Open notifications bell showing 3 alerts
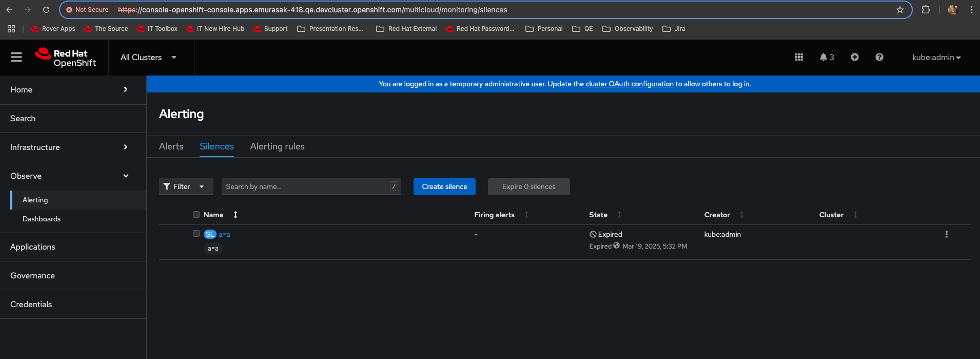Viewport: 980px width, 359px height. click(x=827, y=57)
